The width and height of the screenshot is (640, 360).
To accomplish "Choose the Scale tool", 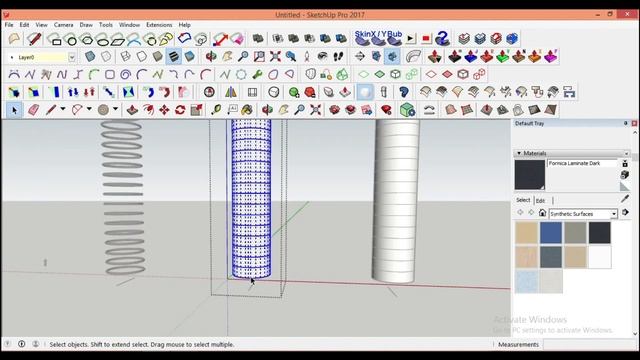I will coord(196,110).
